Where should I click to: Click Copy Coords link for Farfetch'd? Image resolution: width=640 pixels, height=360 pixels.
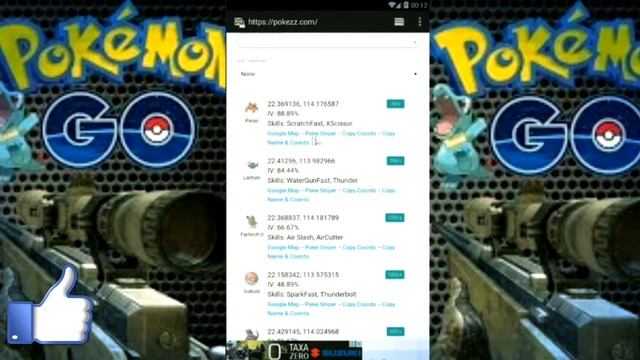click(359, 247)
